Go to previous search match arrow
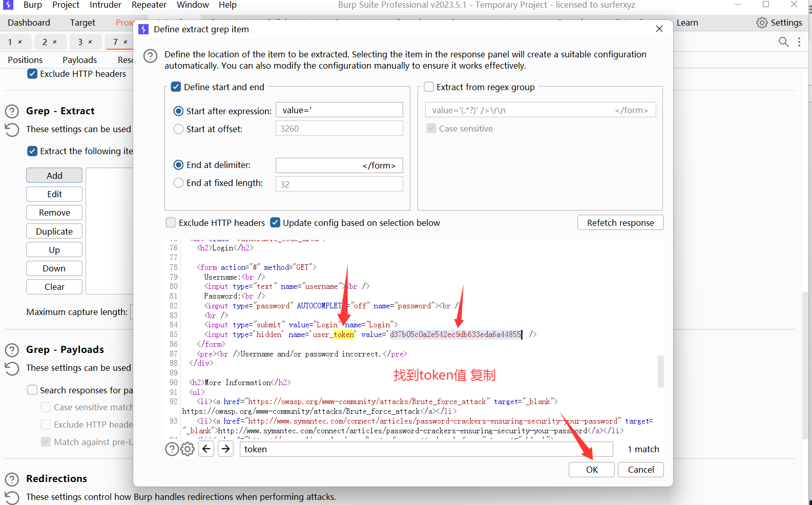The height and width of the screenshot is (505, 812). [206, 449]
